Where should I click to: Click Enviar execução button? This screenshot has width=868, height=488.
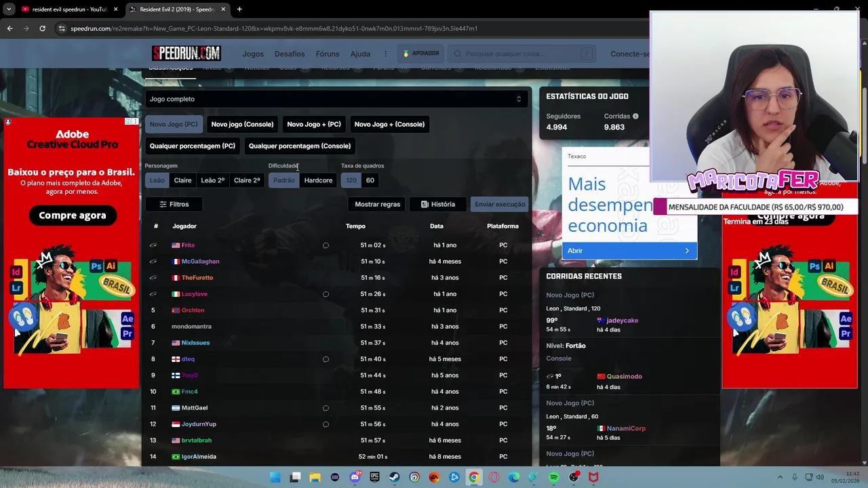500,204
